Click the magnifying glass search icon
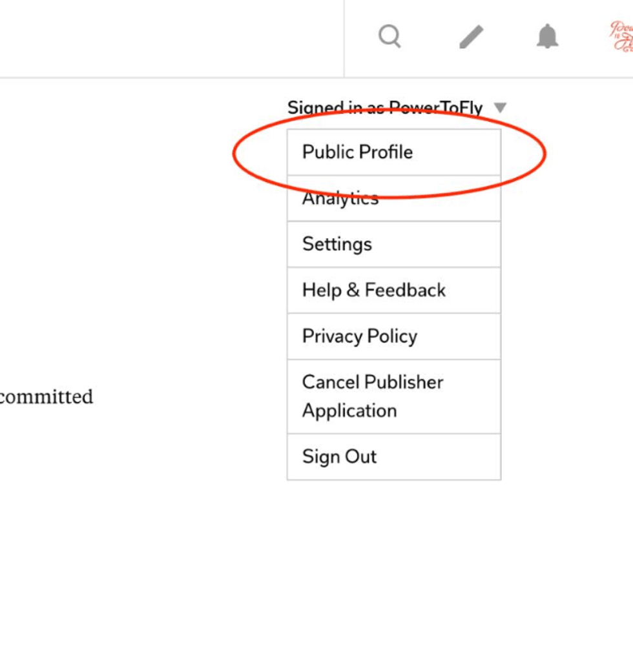Screen dimensions: 633x672 [x=389, y=36]
